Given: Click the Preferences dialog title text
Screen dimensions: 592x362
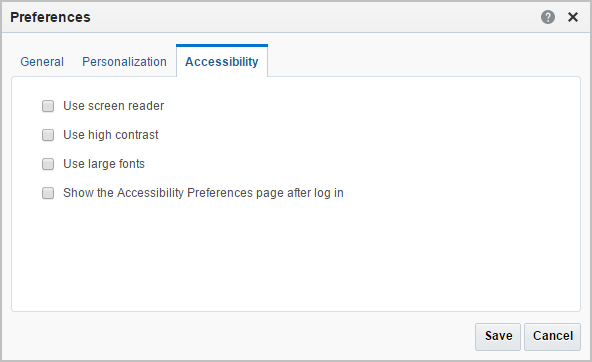Looking at the screenshot, I should 50,17.
